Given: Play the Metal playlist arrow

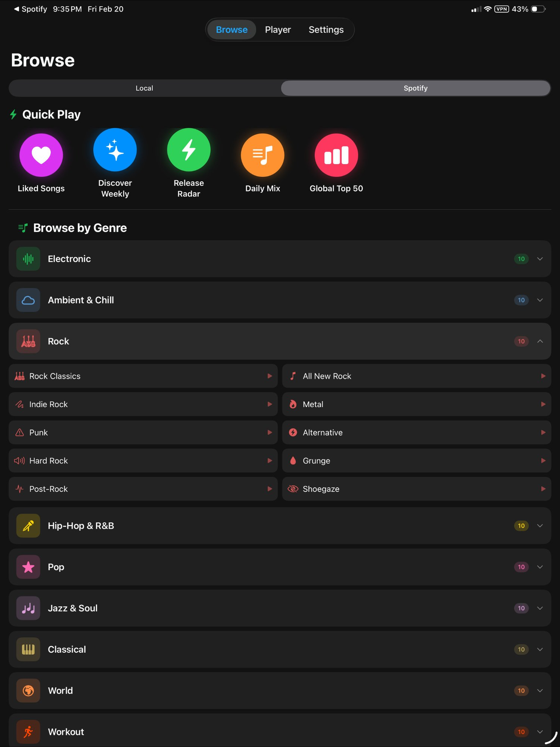Looking at the screenshot, I should [x=543, y=404].
